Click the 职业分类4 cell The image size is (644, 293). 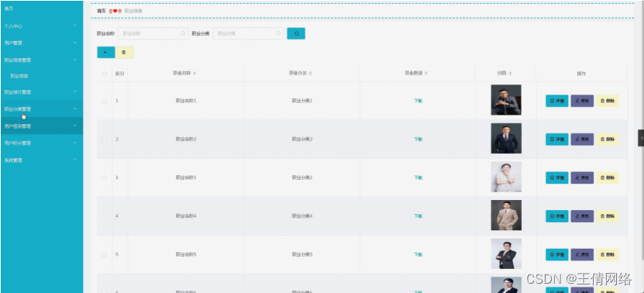click(x=302, y=216)
